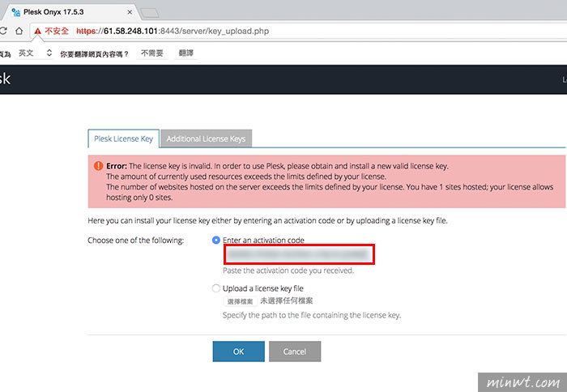Switch to the Additional License Keys tab
567x392 pixels.
pyautogui.click(x=206, y=138)
